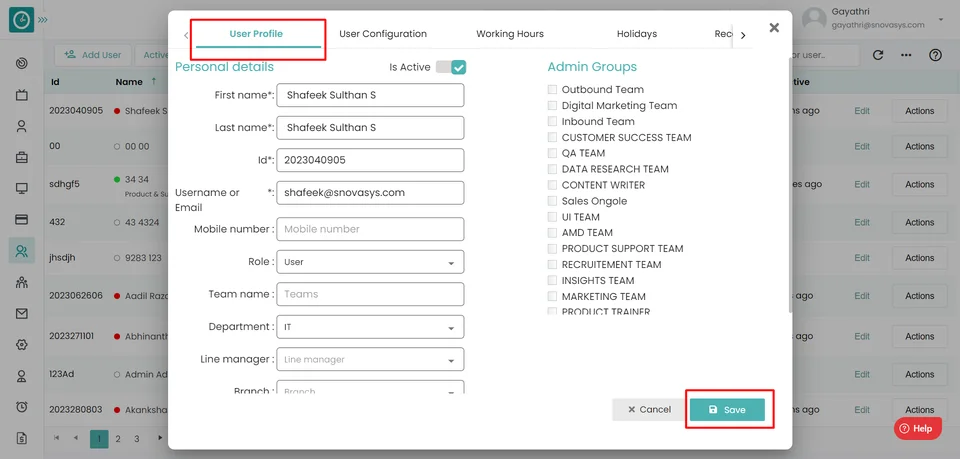960x459 pixels.
Task: Open the briefcase icon in the sidebar
Action: tap(21, 157)
